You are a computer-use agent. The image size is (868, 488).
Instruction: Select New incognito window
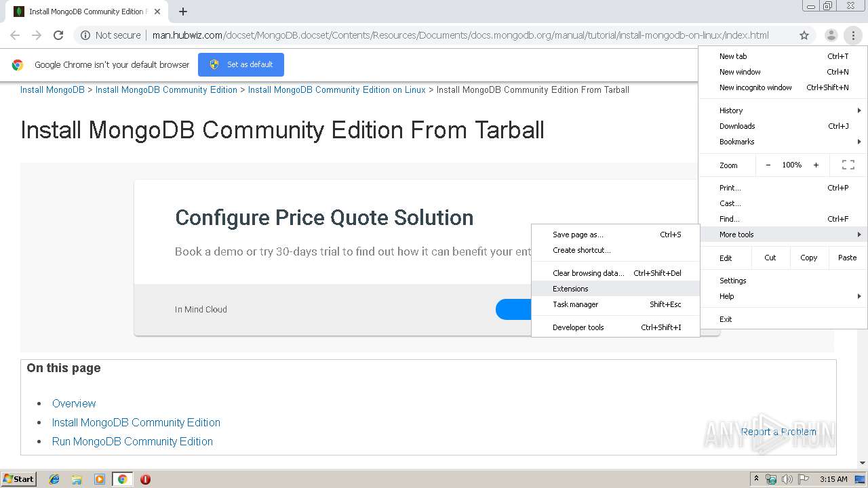pyautogui.click(x=783, y=87)
